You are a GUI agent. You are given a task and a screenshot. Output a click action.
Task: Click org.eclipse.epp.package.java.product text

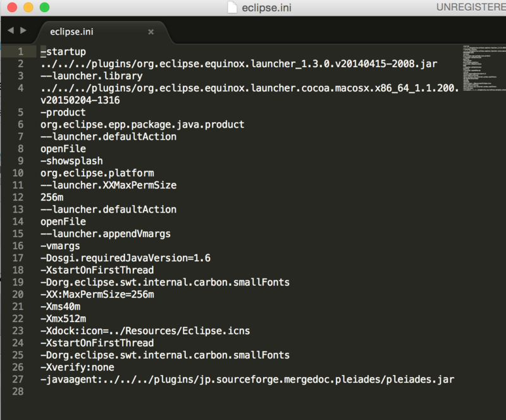tap(142, 125)
